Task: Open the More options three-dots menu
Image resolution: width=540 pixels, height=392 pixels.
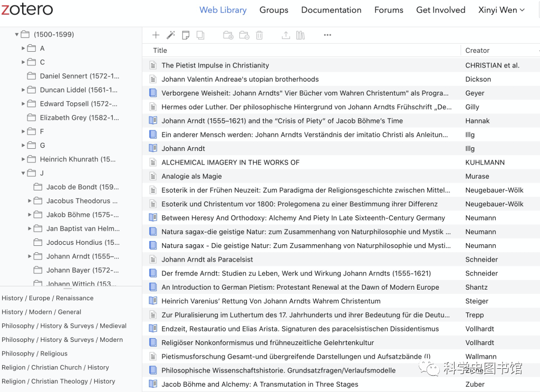Action: point(327,35)
